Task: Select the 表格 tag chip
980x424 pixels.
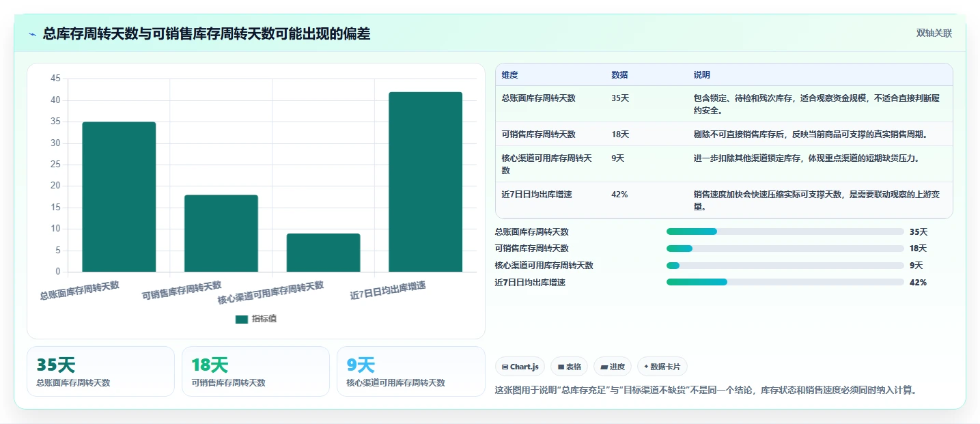Action: (570, 367)
